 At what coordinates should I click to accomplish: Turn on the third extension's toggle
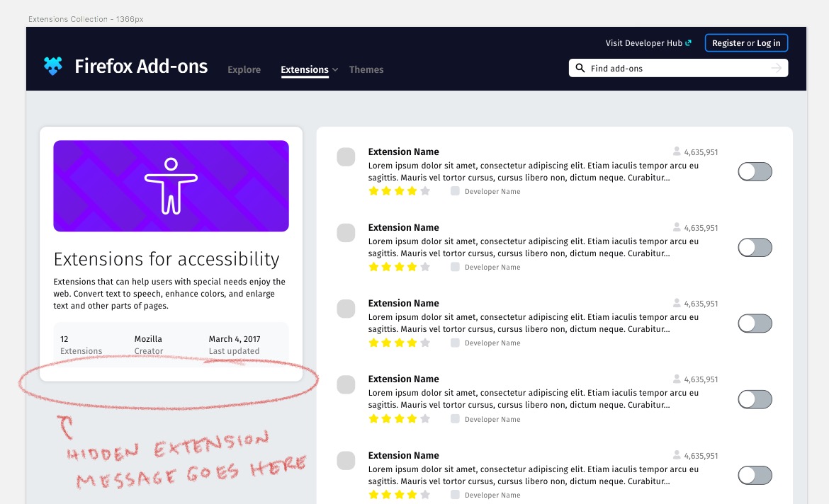click(x=755, y=323)
